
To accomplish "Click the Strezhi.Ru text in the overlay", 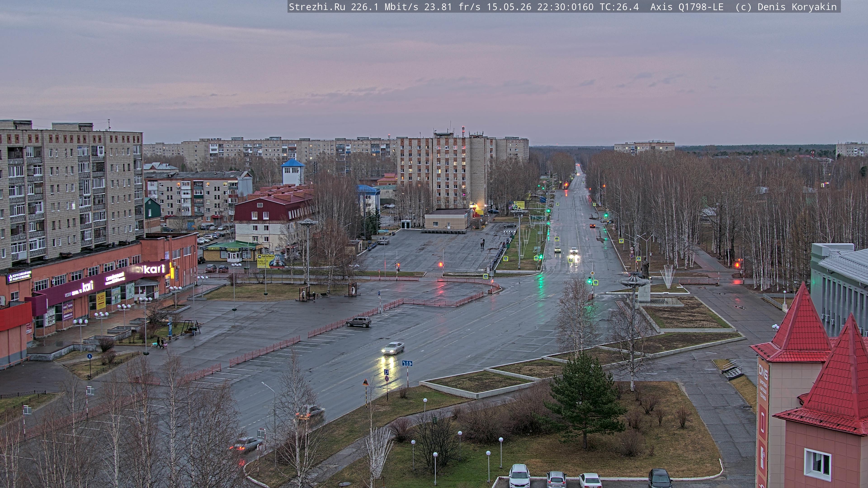I will tap(317, 7).
